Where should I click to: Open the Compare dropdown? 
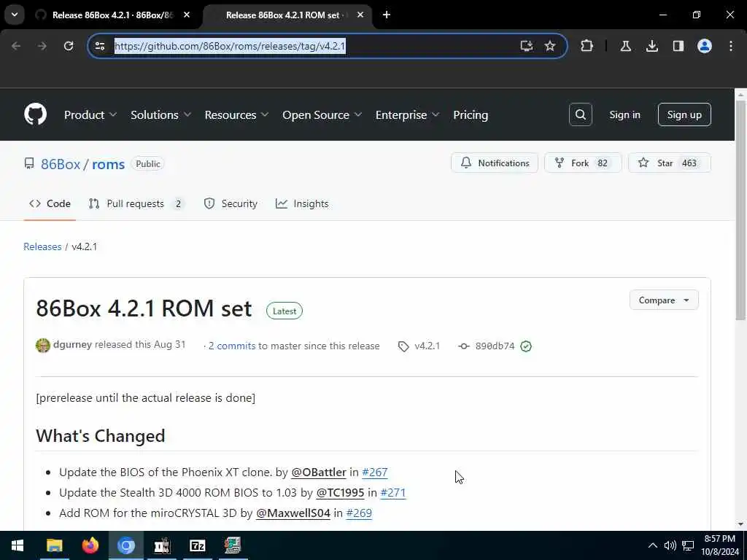(664, 300)
